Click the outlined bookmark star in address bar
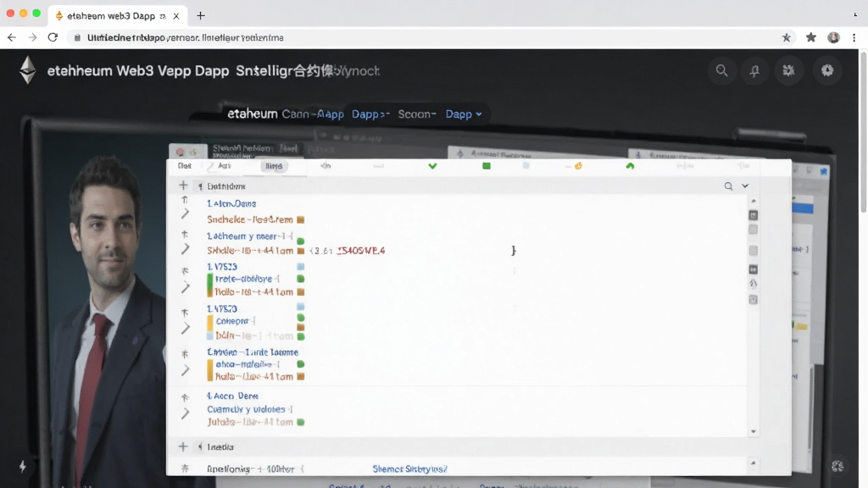 pyautogui.click(x=786, y=37)
